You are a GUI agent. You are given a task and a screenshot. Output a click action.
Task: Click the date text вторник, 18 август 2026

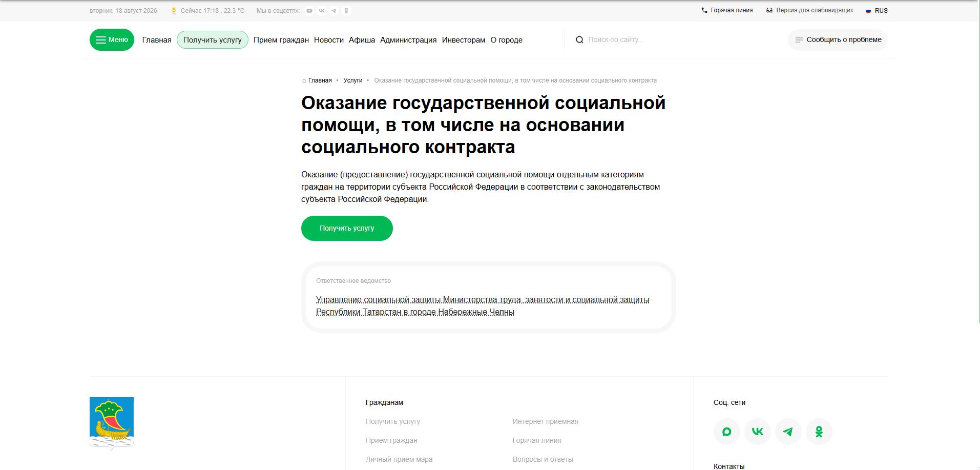point(123,11)
